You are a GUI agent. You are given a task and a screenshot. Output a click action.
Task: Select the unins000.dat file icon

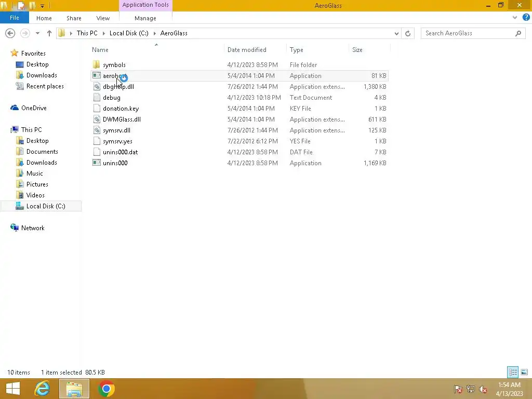pos(96,152)
